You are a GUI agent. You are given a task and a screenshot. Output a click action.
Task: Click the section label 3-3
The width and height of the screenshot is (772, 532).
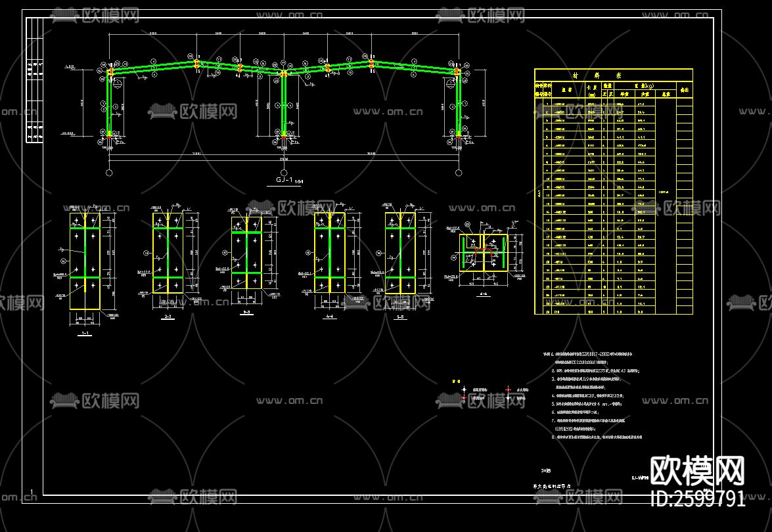point(246,311)
